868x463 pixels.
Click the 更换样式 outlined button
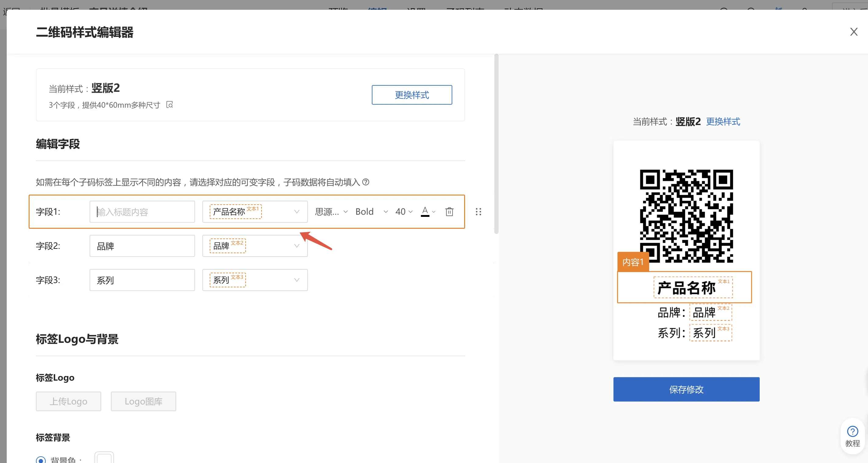pos(412,95)
